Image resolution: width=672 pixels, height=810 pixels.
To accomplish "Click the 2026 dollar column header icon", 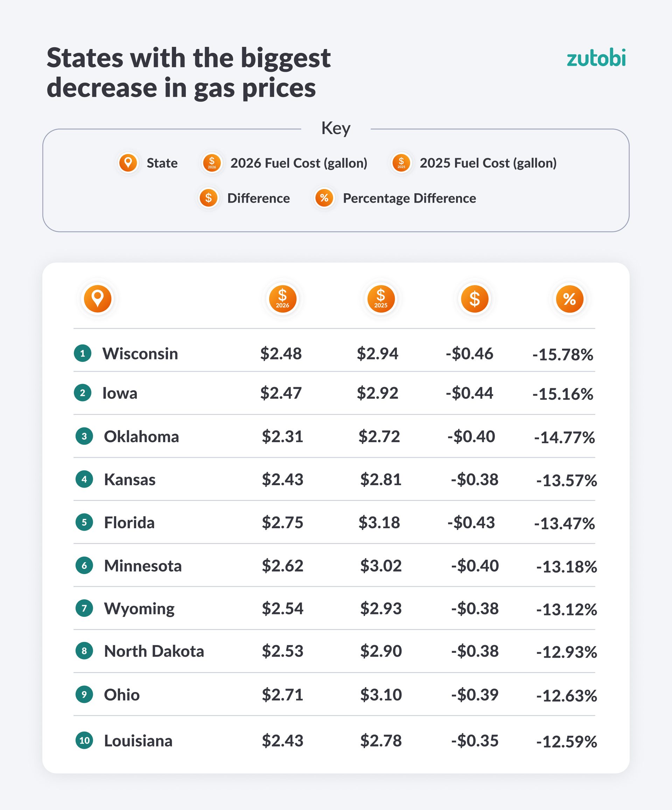I will click(282, 299).
